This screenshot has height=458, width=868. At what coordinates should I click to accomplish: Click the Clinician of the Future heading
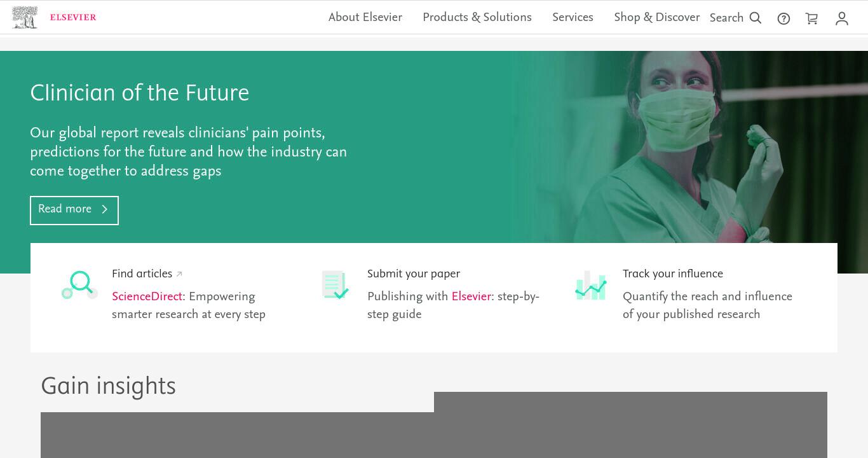coord(140,94)
